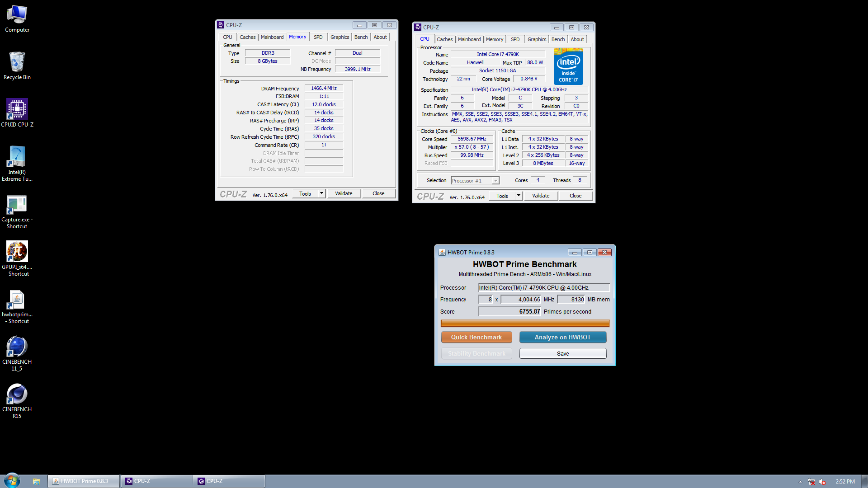The image size is (868, 488).
Task: Click the Windows Start orb
Action: coord(12,481)
